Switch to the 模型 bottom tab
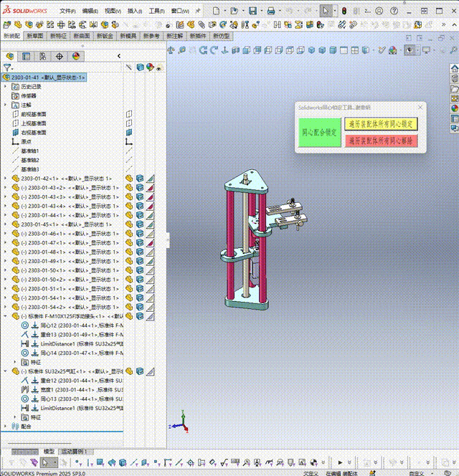This screenshot has width=459, height=476. pyautogui.click(x=49, y=452)
